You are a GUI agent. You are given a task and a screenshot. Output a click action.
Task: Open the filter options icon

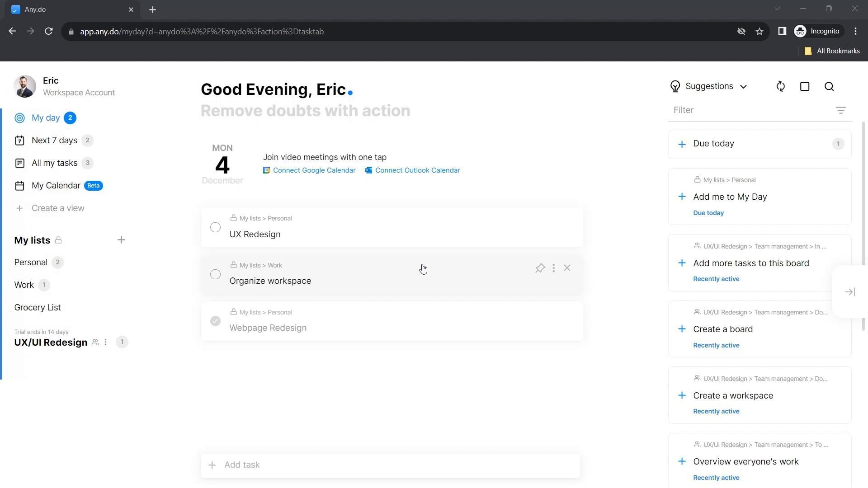pos(840,110)
